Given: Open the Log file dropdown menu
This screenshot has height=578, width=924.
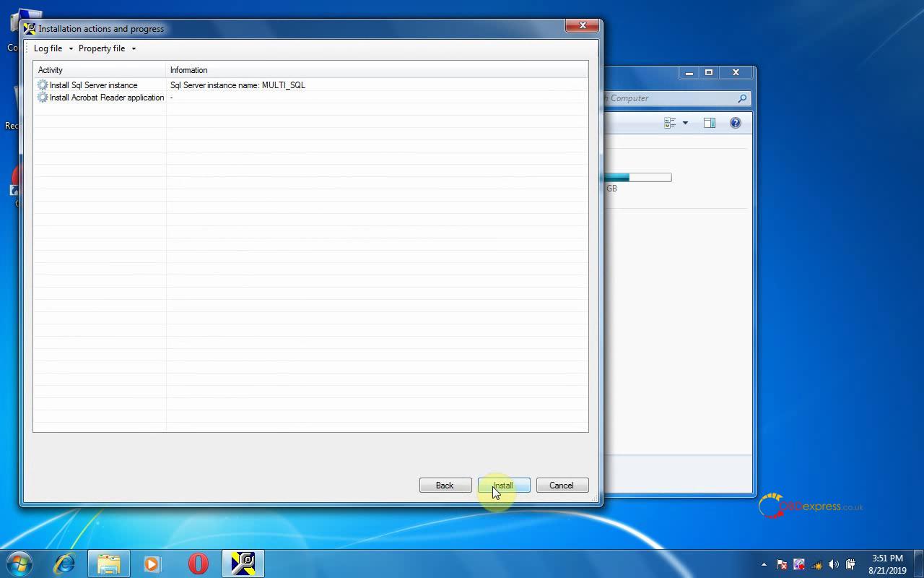Looking at the screenshot, I should [x=53, y=48].
